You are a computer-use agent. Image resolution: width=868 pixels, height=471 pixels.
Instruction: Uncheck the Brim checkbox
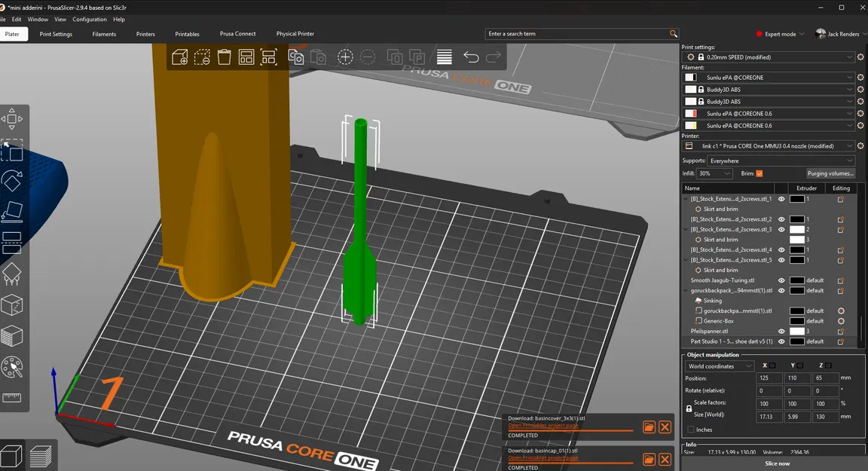(x=759, y=173)
